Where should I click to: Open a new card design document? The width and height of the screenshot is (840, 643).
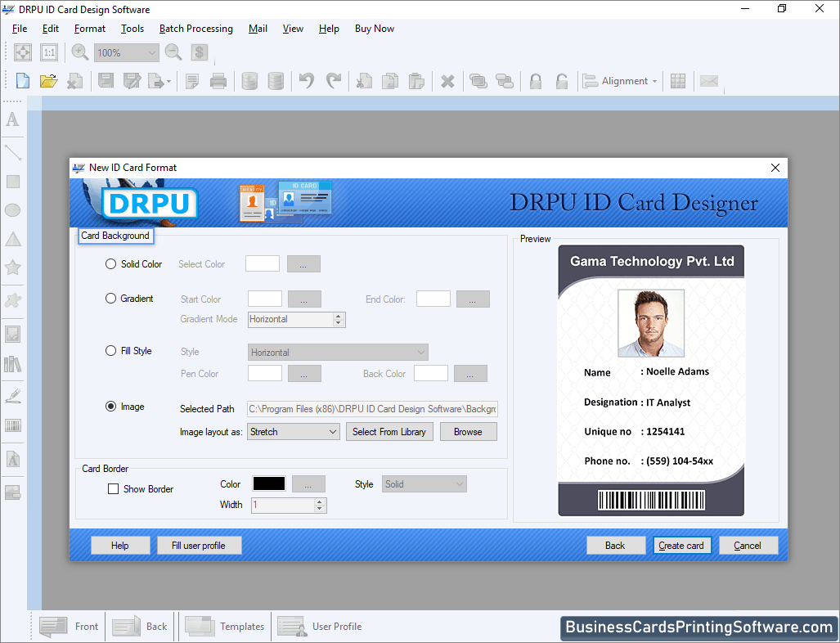click(21, 80)
